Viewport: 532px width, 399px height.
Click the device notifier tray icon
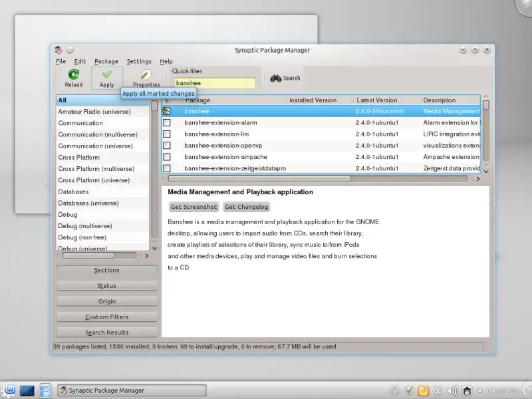467,391
